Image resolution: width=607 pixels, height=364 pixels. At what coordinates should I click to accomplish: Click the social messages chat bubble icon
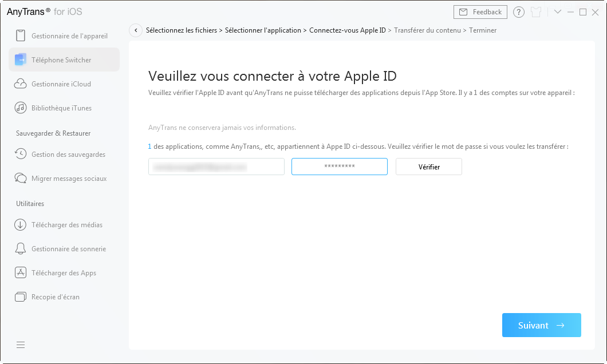(x=21, y=178)
